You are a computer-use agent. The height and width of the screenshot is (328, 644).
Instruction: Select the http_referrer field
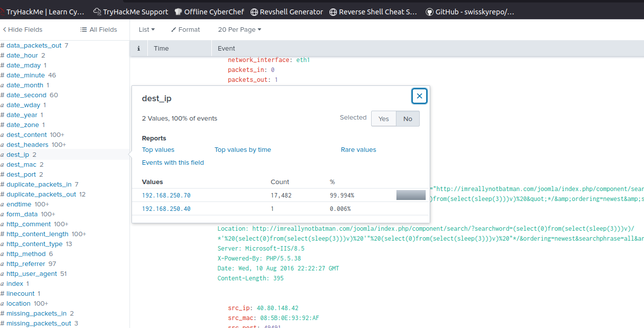pyautogui.click(x=26, y=264)
